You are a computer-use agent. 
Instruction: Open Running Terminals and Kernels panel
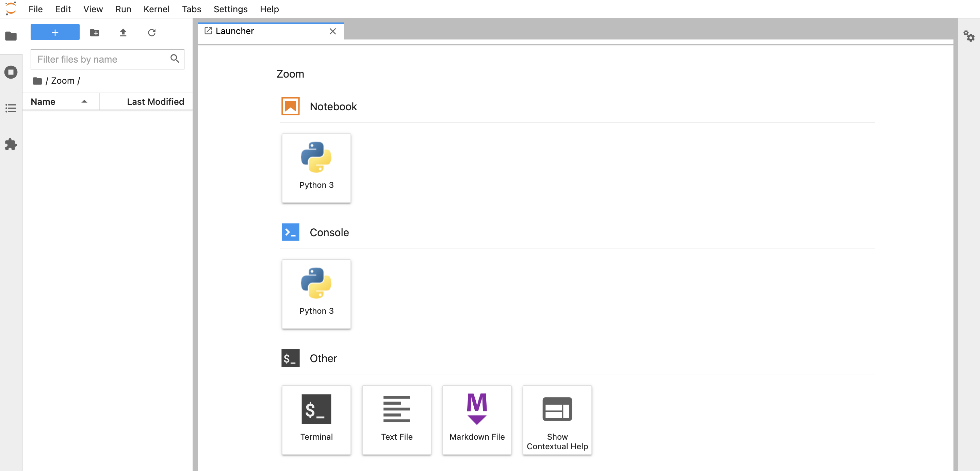pyautogui.click(x=11, y=72)
